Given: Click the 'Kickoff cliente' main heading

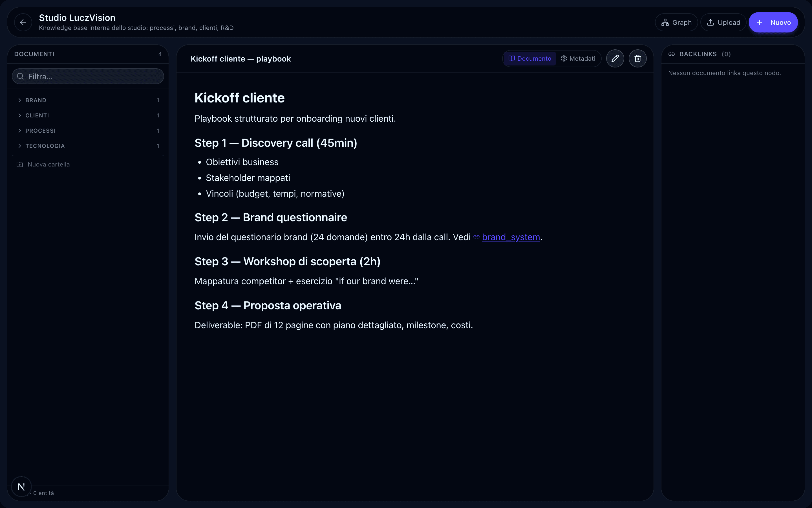Looking at the screenshot, I should pos(240,98).
